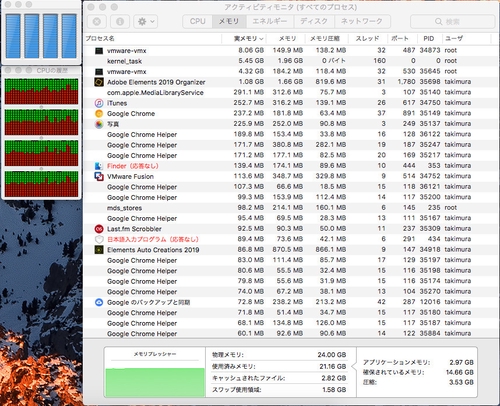This screenshot has width=500, height=406.
Task: Select the Finder (応答なし) process name
Action: (x=133, y=166)
